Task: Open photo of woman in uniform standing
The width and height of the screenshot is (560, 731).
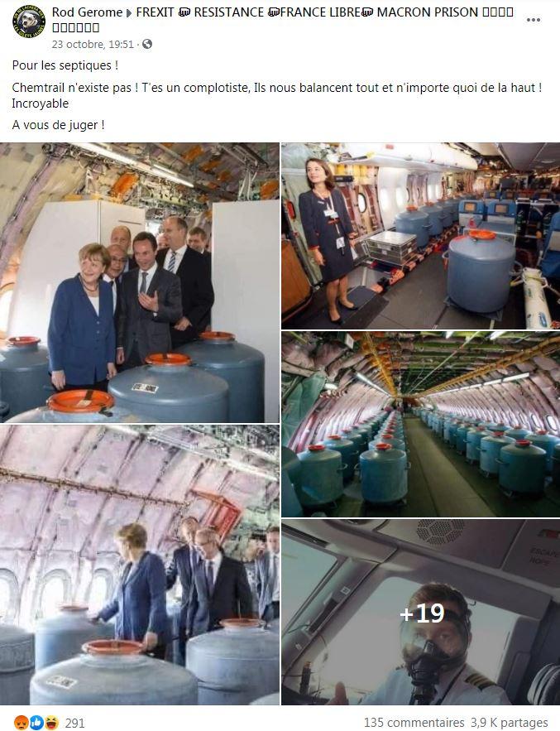Action: point(421,236)
